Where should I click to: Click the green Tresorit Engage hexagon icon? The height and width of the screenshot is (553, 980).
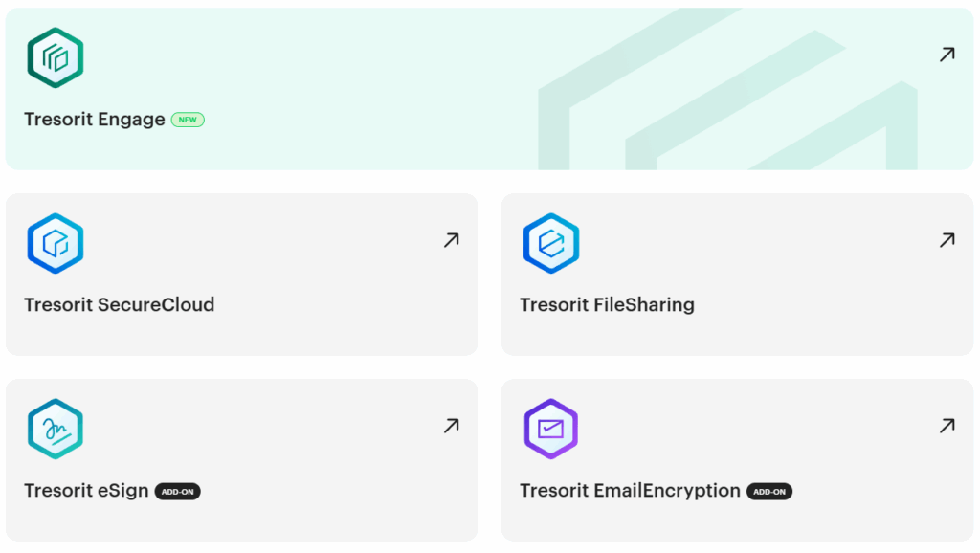pos(56,57)
